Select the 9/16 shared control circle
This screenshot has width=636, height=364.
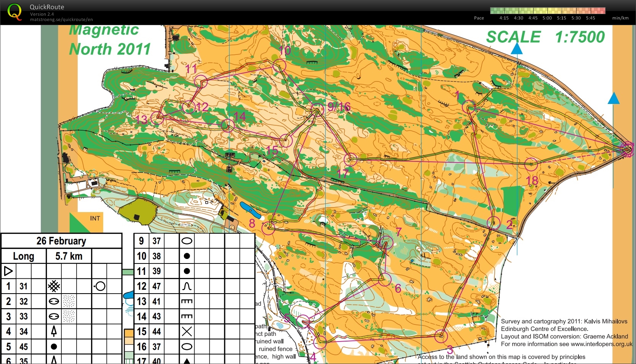pyautogui.click(x=318, y=110)
